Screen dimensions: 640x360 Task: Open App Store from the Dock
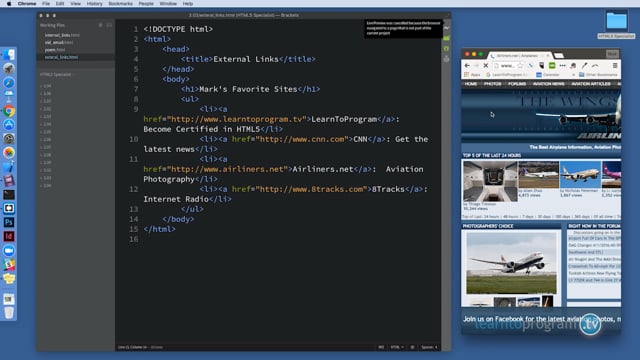(x=9, y=124)
